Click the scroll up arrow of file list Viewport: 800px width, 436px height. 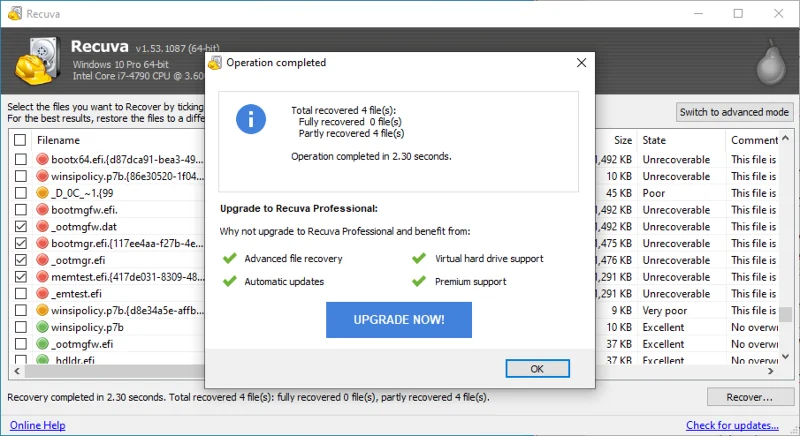click(x=786, y=138)
